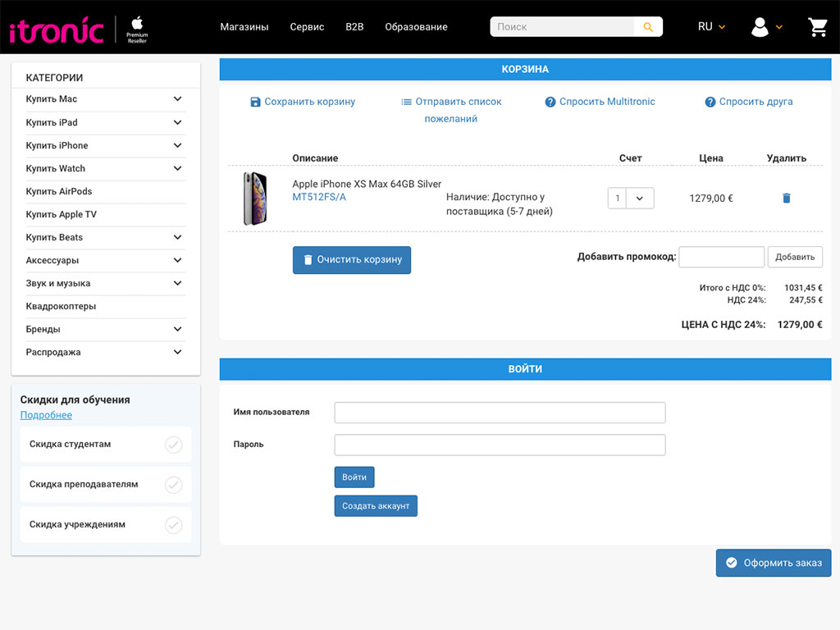
Task: Toggle the Скидка преподавателям checkmark
Action: pos(174,485)
